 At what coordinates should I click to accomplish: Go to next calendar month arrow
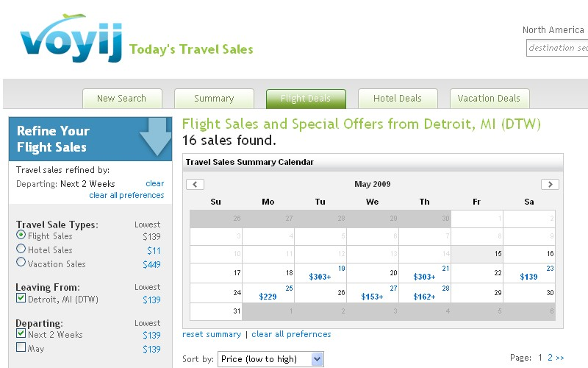(550, 185)
